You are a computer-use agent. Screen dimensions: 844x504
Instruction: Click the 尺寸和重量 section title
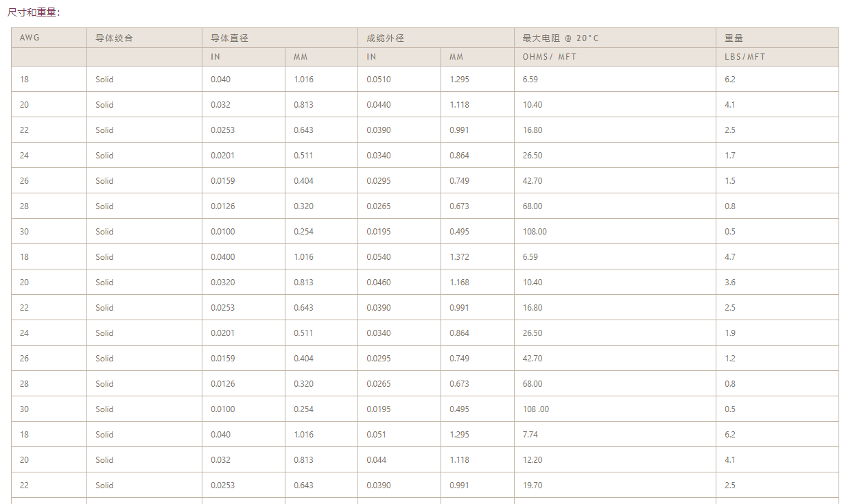(x=34, y=12)
